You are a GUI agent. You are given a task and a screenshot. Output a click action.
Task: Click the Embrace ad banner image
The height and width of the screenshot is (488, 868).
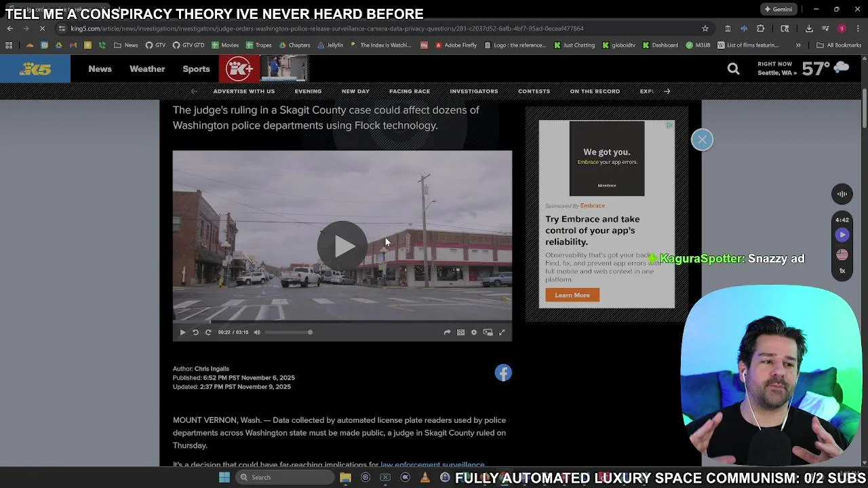pyautogui.click(x=607, y=159)
